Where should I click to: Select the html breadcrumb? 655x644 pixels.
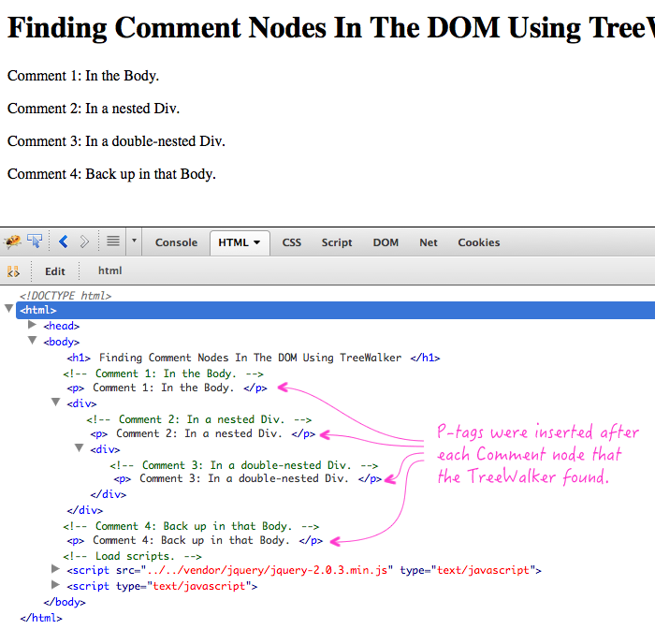click(x=109, y=271)
